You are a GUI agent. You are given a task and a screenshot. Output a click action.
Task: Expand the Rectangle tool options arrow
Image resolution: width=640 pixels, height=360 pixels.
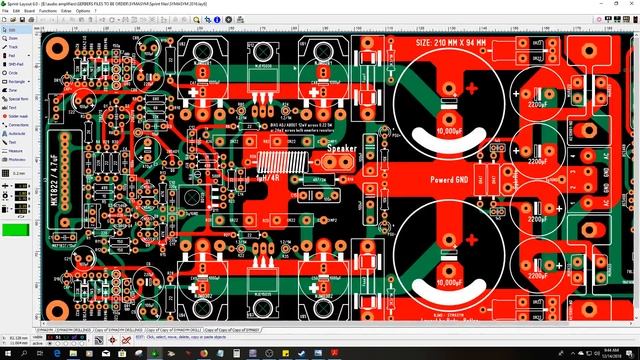pos(29,82)
